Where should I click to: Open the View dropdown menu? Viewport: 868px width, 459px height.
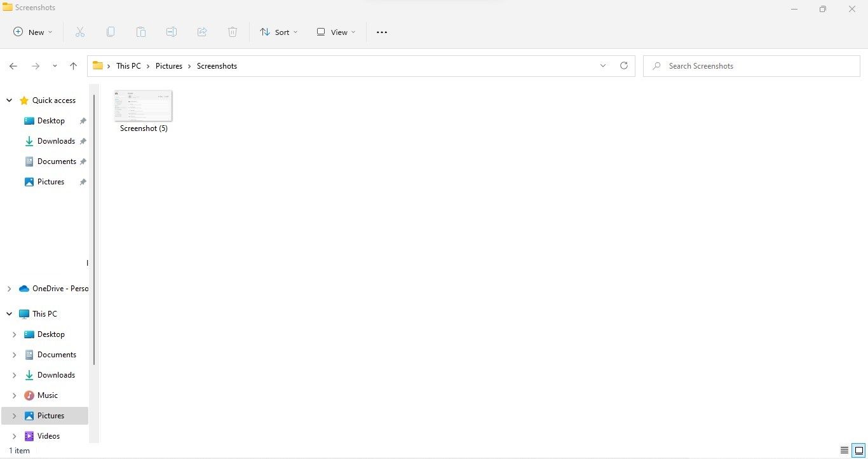[x=336, y=32]
